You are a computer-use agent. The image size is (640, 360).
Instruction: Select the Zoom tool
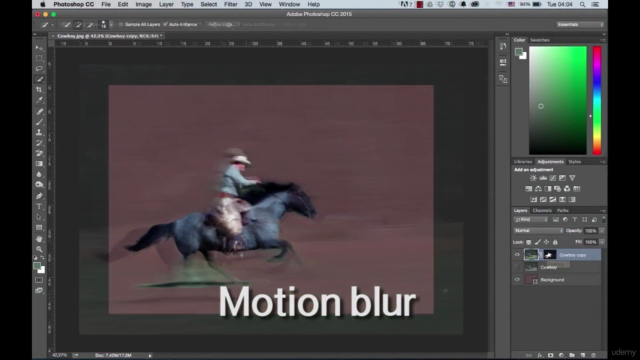click(x=39, y=249)
